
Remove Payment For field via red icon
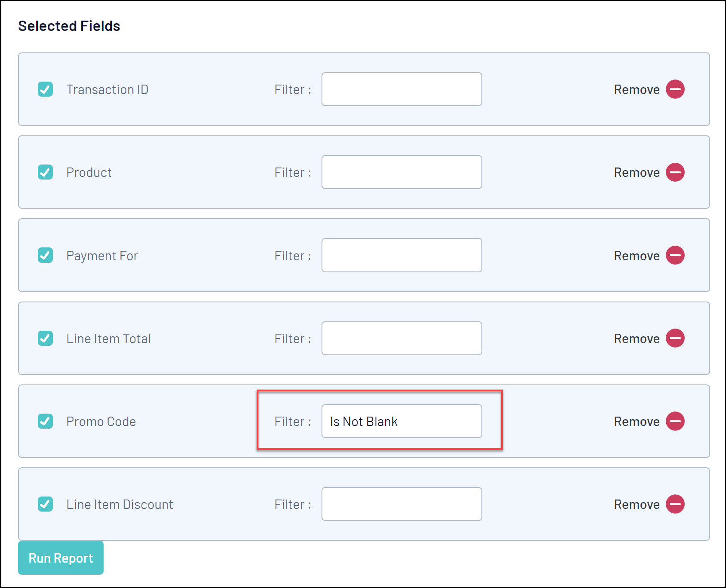[x=675, y=255]
